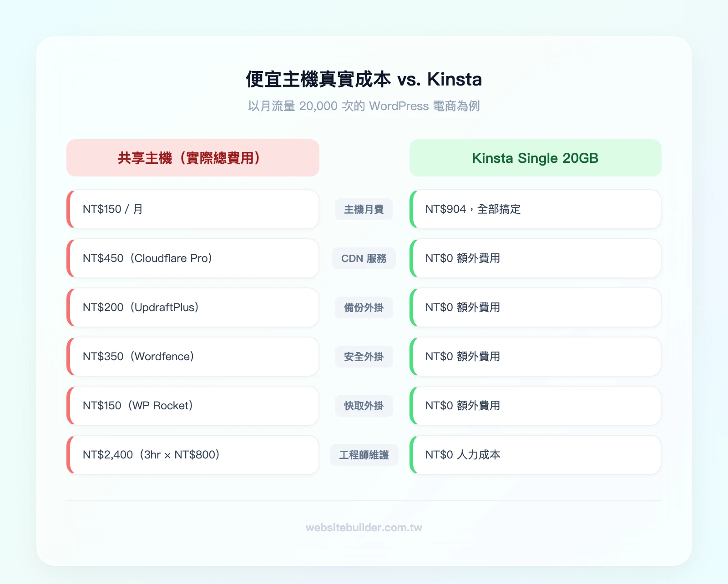This screenshot has height=584, width=728.
Task: Select the NT$350 Wordfence card
Action: (193, 357)
